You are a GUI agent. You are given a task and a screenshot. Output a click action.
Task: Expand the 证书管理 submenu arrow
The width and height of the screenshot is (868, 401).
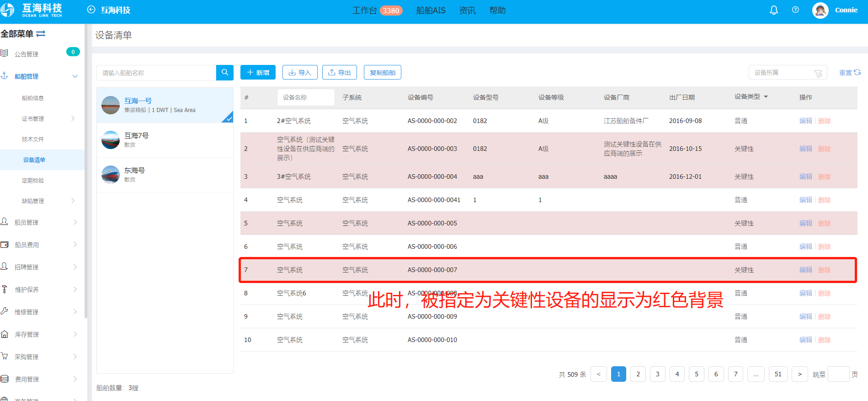(x=73, y=118)
